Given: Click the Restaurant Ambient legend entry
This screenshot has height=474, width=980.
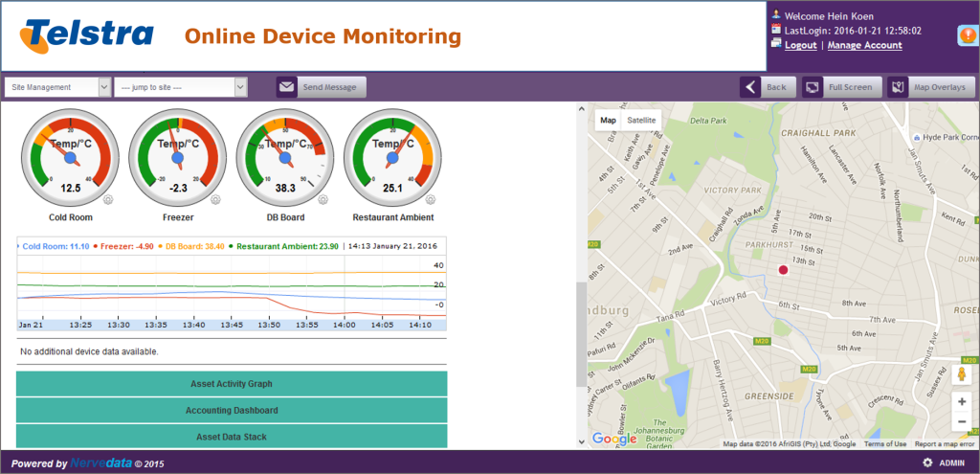Looking at the screenshot, I should pos(285,246).
